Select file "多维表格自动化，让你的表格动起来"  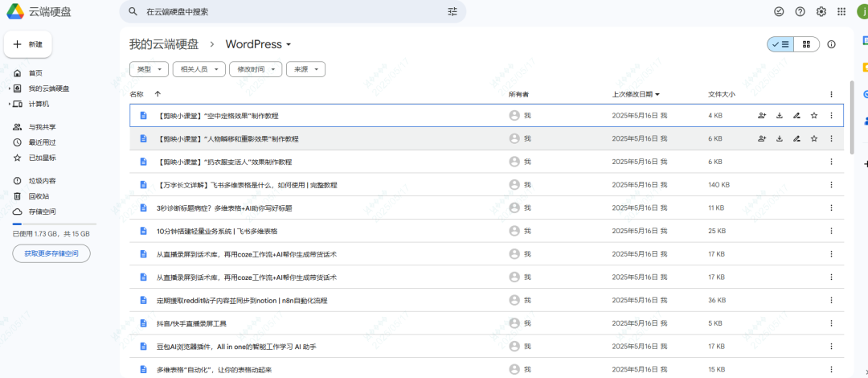pos(215,370)
